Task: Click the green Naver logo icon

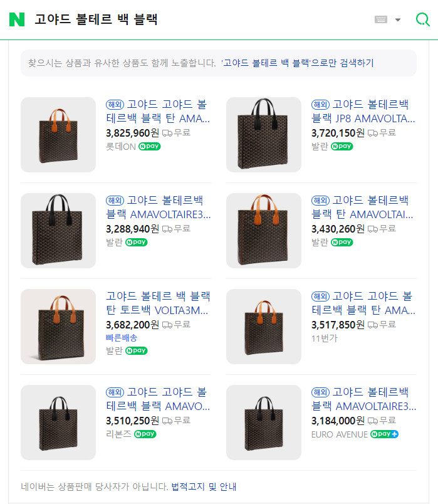Action: point(17,19)
